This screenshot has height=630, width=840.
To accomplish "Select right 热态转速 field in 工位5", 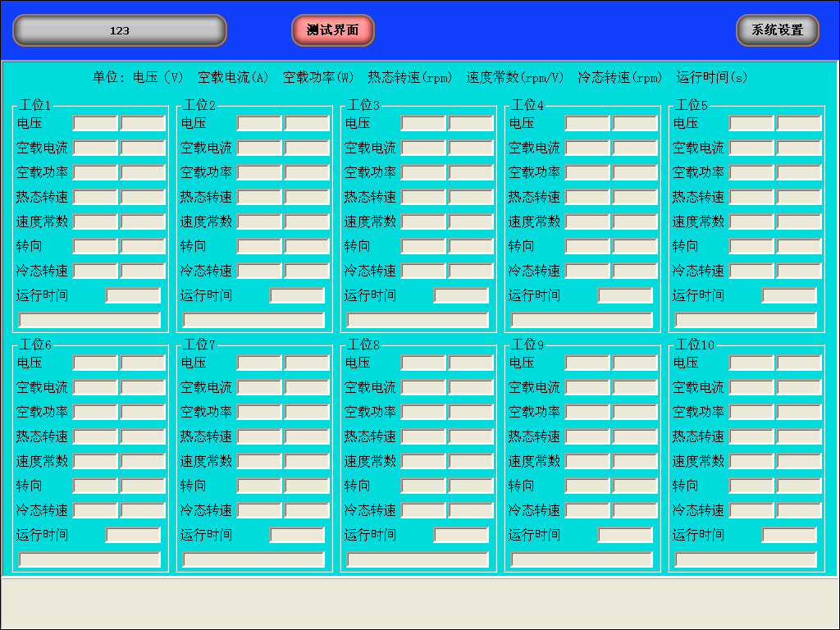I will click(799, 197).
